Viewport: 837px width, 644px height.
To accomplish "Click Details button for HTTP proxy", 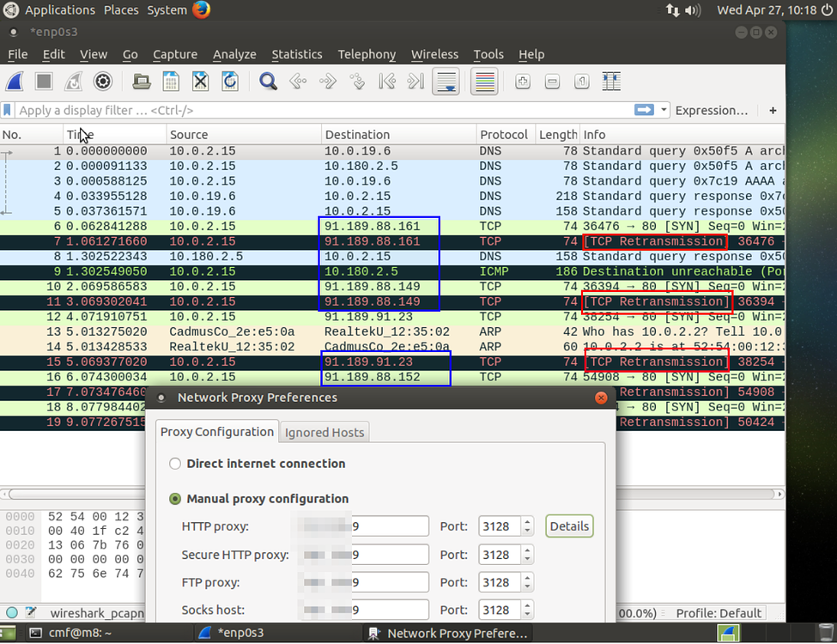I will click(569, 526).
